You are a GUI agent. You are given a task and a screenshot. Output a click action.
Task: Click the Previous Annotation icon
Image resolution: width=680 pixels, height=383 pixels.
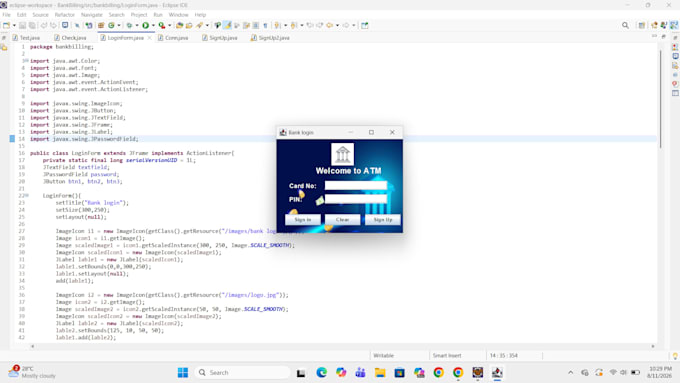click(x=294, y=26)
